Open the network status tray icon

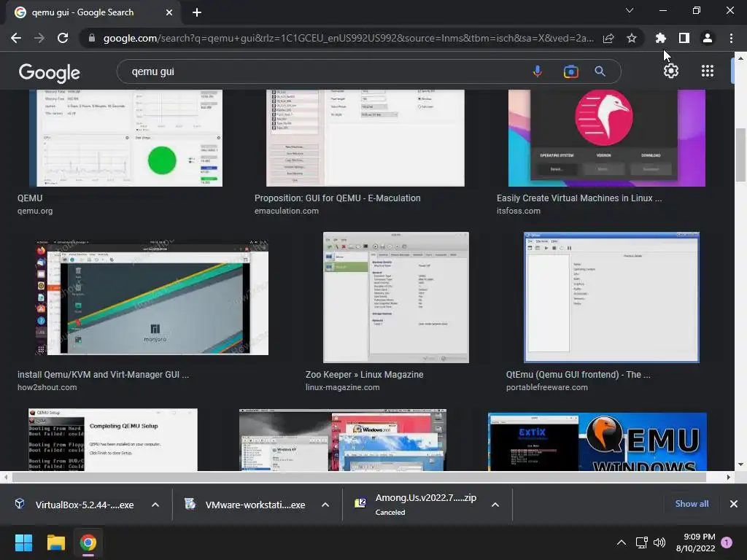point(642,542)
